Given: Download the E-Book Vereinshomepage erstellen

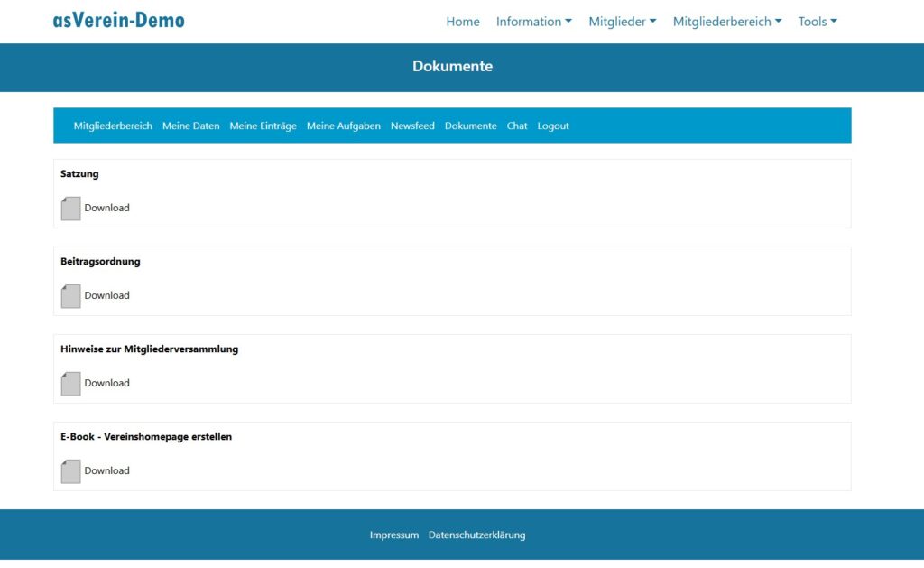Looking at the screenshot, I should [106, 471].
